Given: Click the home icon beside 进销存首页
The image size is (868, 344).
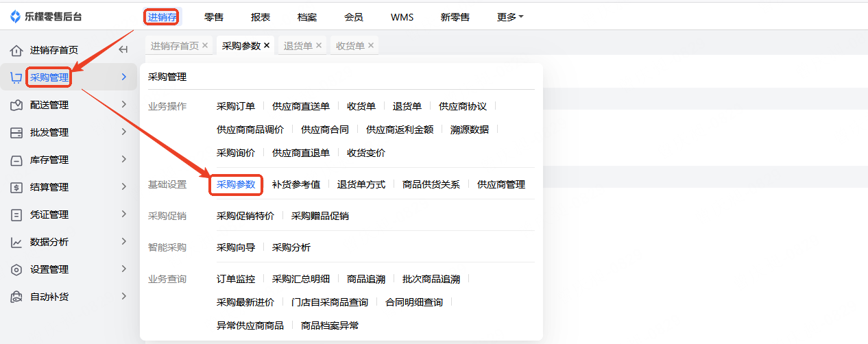Looking at the screenshot, I should tap(16, 51).
